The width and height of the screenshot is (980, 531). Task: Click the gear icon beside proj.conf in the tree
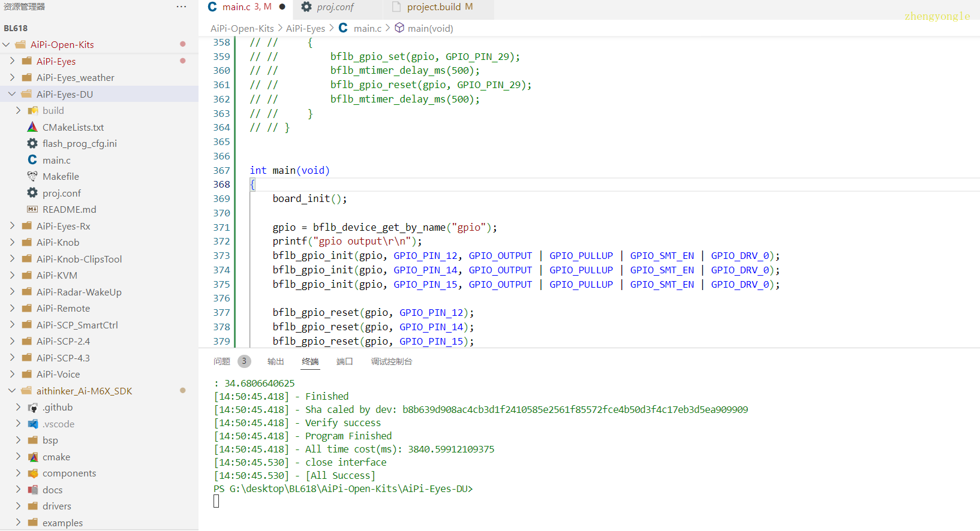pos(32,193)
